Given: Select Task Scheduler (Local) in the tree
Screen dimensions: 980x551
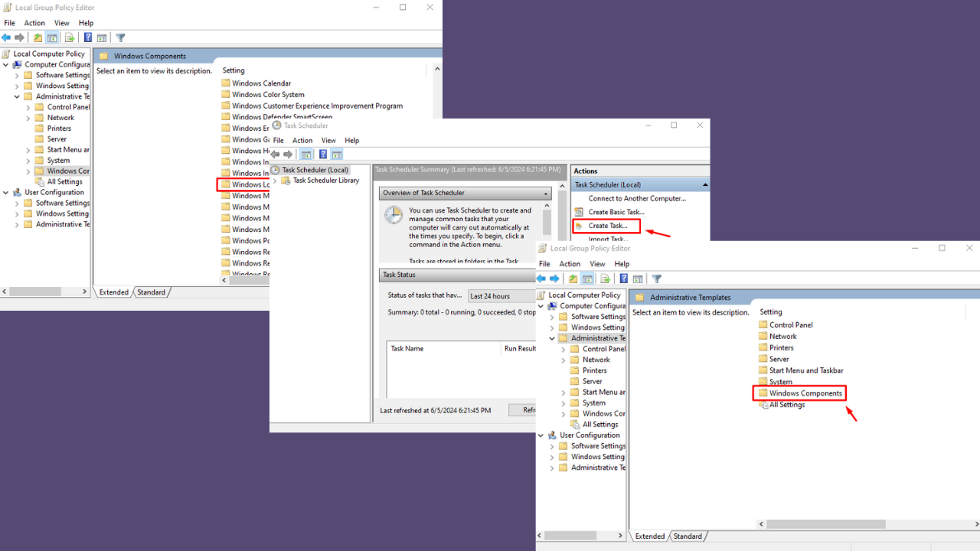Looking at the screenshot, I should click(315, 170).
